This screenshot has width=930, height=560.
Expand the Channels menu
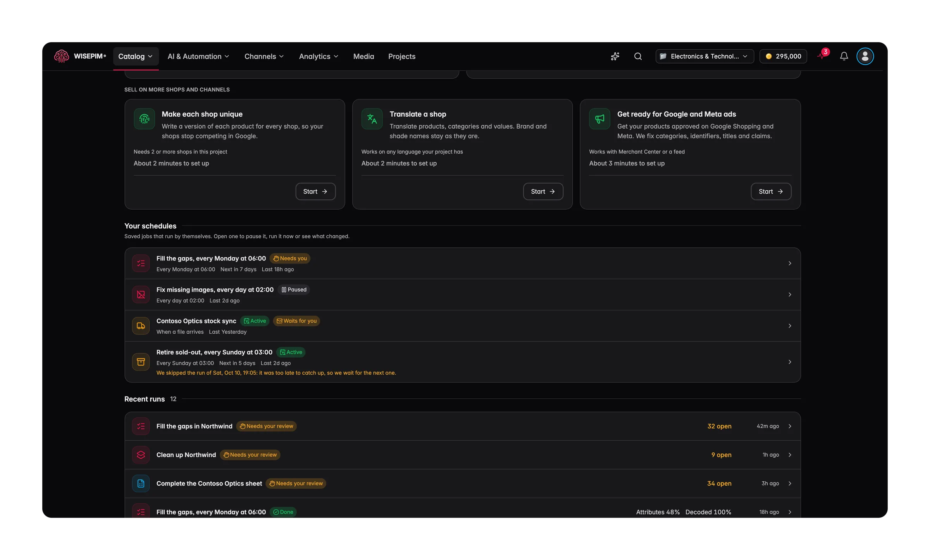click(x=264, y=56)
